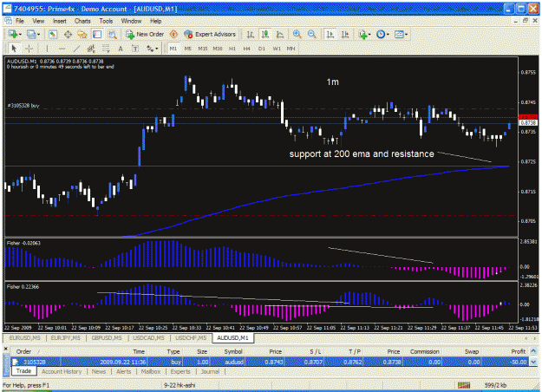The width and height of the screenshot is (542, 392).
Task: Set chart timeframe to M1
Action: tap(173, 49)
